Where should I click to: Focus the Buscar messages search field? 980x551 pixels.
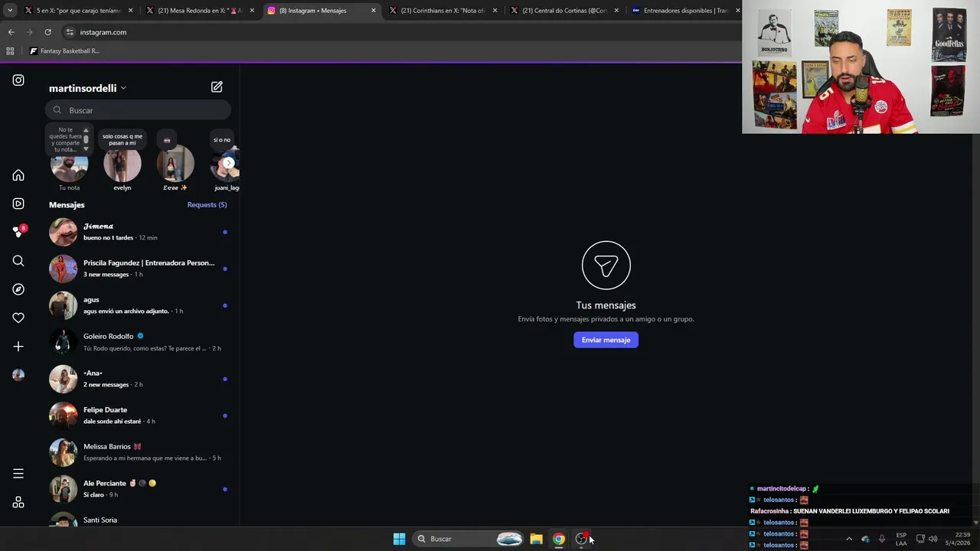click(138, 110)
